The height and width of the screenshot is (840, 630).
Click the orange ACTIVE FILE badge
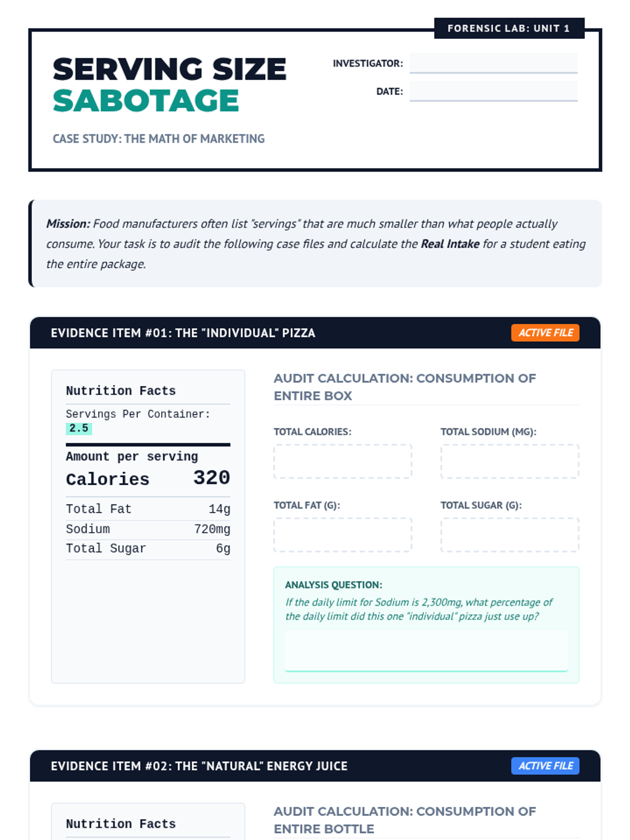[x=545, y=333]
